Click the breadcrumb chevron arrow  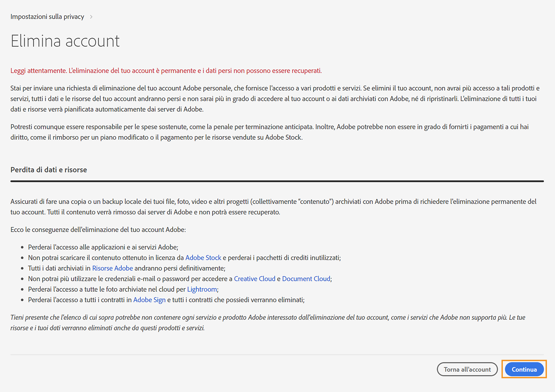[91, 16]
